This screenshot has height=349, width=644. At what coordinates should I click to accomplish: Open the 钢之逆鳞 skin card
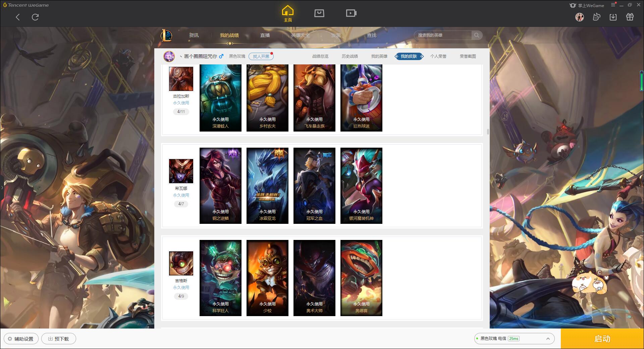[x=220, y=186]
